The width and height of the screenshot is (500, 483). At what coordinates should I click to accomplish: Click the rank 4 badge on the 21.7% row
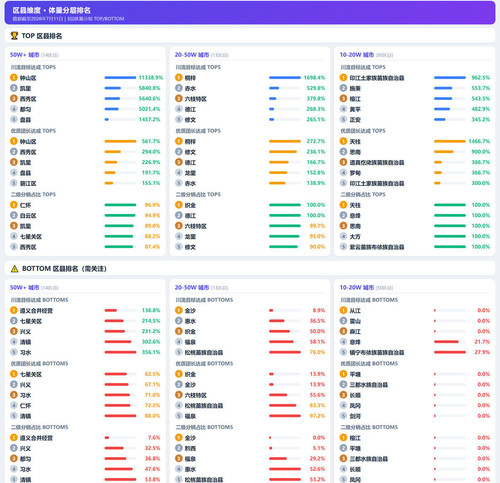343,342
